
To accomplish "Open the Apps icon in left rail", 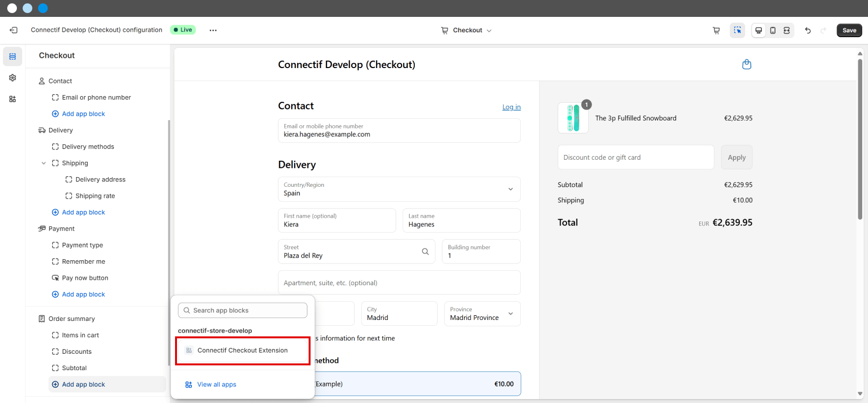I will pyautogui.click(x=13, y=99).
